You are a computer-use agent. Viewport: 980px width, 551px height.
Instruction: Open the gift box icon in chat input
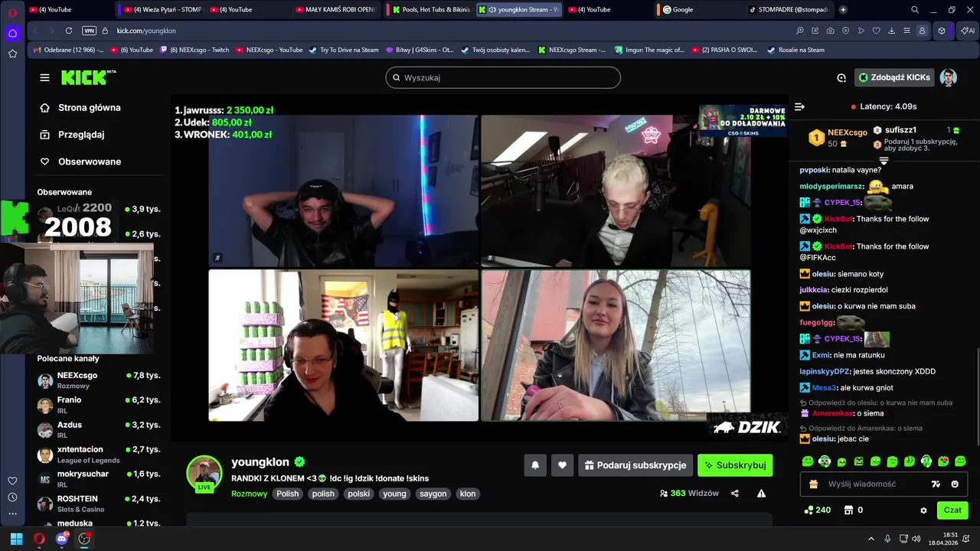[813, 484]
